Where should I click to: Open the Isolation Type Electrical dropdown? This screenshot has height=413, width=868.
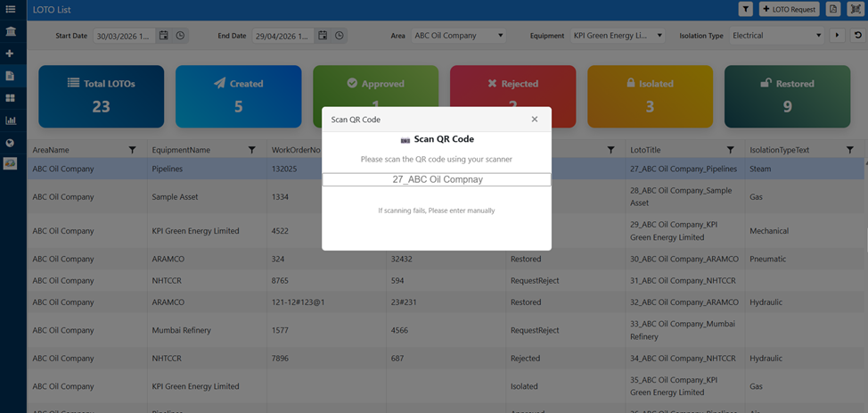point(777,36)
